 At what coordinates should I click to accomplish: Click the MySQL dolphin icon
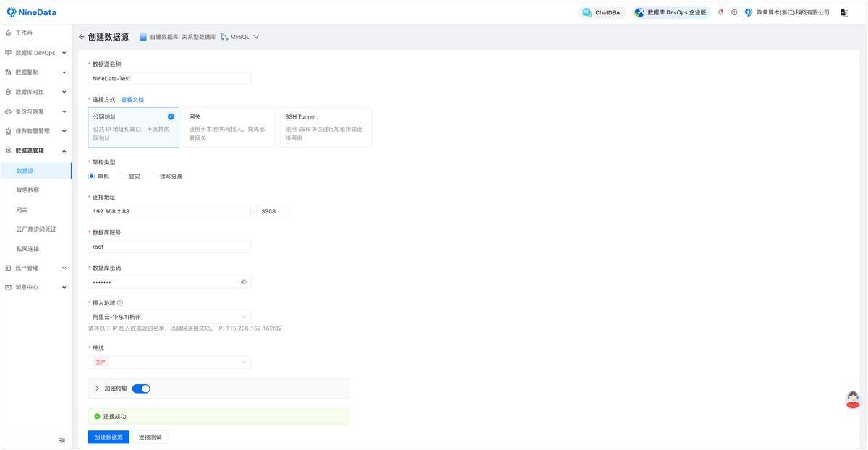[224, 37]
